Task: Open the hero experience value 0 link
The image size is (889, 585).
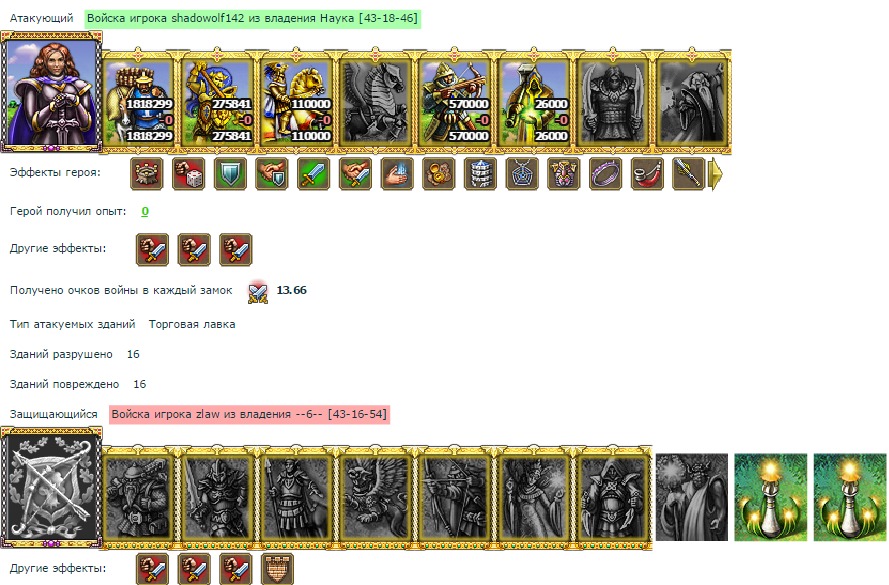Action: pos(145,211)
